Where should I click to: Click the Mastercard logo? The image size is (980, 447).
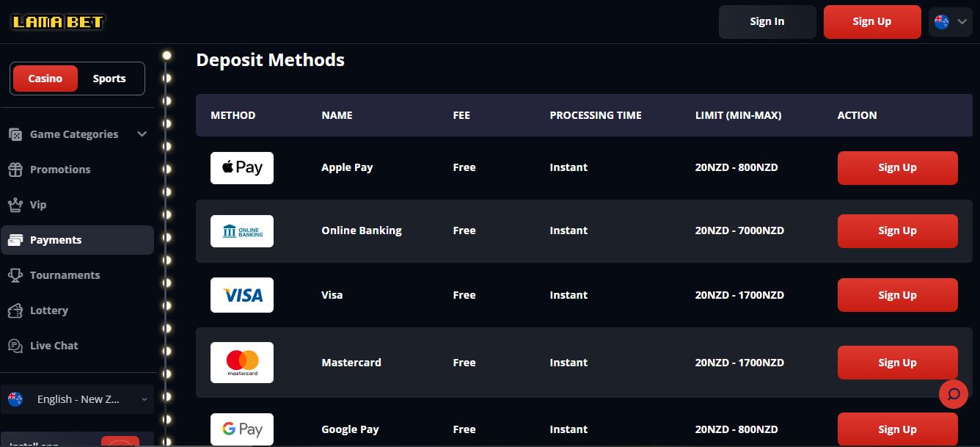(x=242, y=363)
